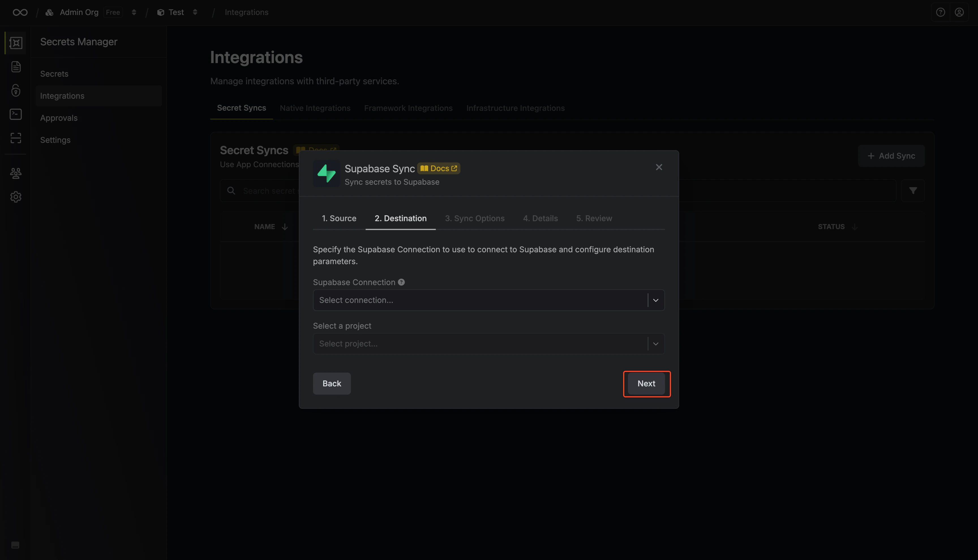This screenshot has height=560, width=978.
Task: Open the certificate document icon in sidebar
Action: 16,66
